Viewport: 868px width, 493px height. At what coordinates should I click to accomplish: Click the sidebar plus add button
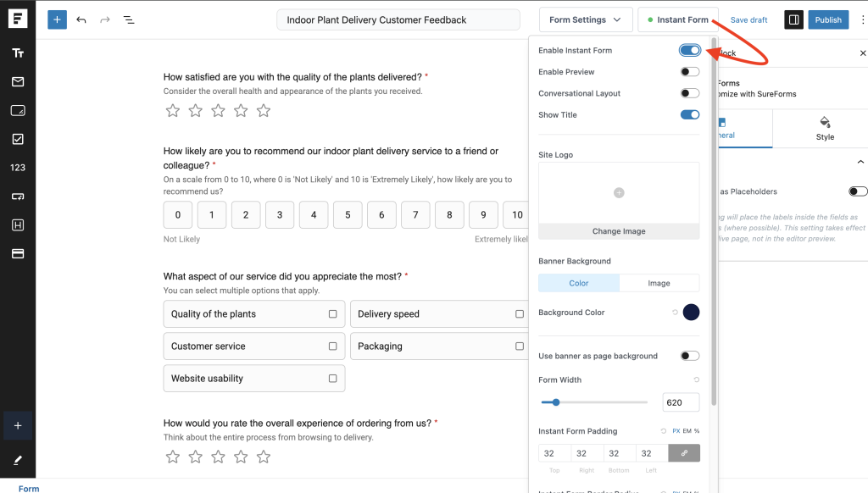tap(18, 425)
